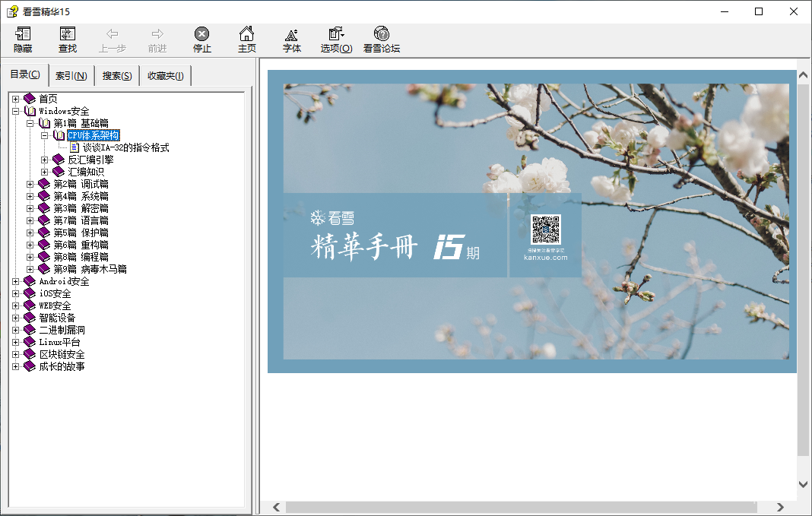This screenshot has height=516, width=812.
Task: Select 第2篇 调试篇 label
Action: pyautogui.click(x=81, y=184)
